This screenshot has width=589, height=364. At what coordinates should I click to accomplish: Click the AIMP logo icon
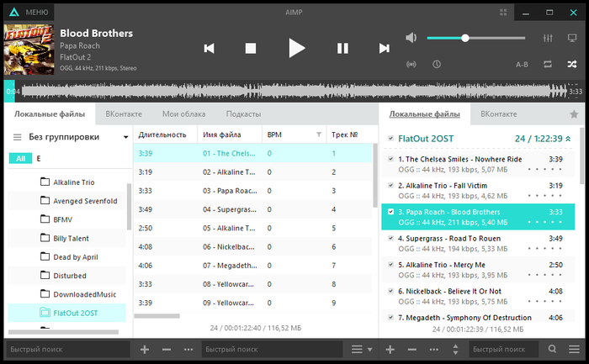point(14,13)
